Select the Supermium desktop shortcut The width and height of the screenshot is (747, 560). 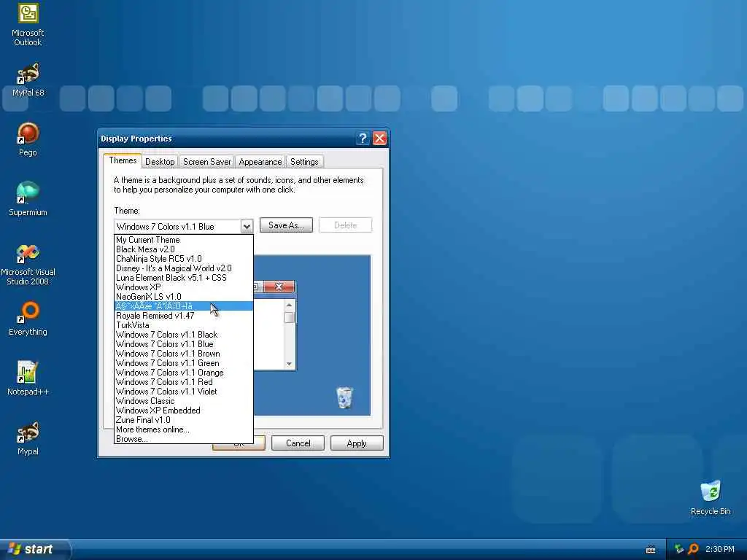tap(28, 199)
